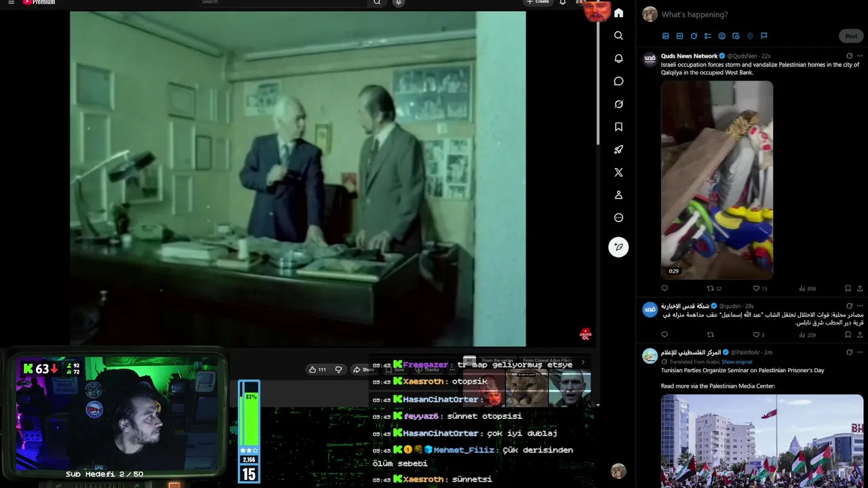Click the YouTube search box
The width and height of the screenshot is (868, 488).
tap(283, 2)
